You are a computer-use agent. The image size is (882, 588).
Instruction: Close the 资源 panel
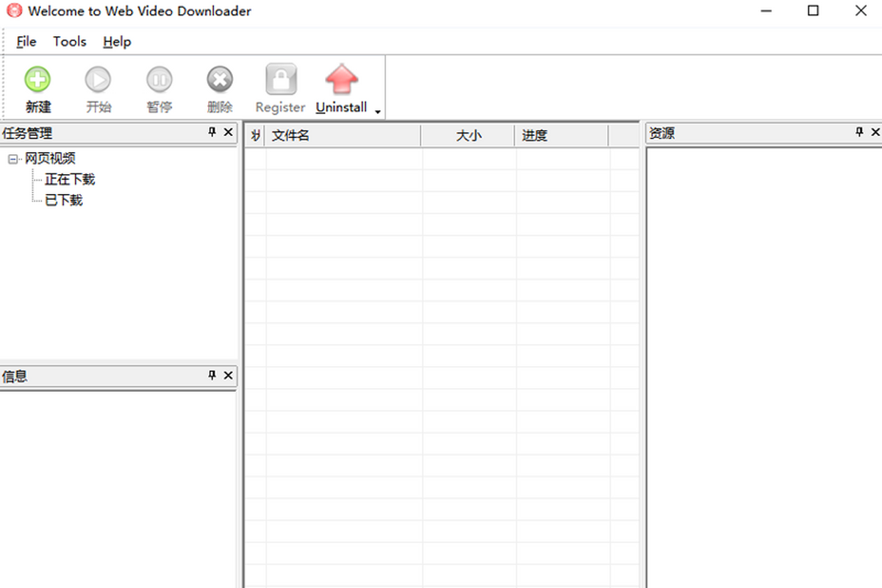pos(875,132)
